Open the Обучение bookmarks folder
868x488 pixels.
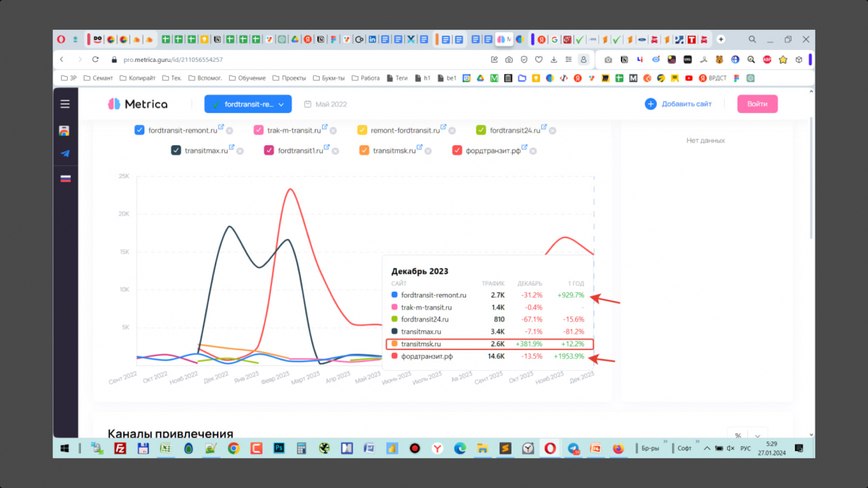pyautogui.click(x=247, y=78)
